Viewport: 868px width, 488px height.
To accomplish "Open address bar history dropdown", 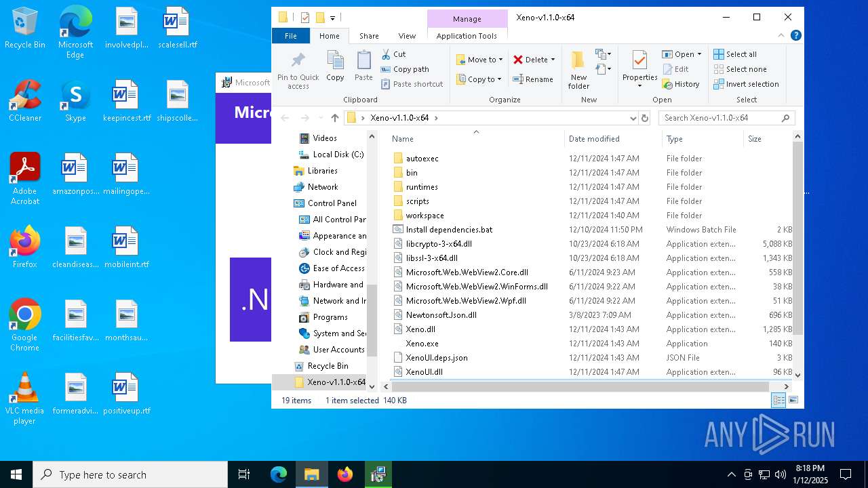I will [x=633, y=118].
